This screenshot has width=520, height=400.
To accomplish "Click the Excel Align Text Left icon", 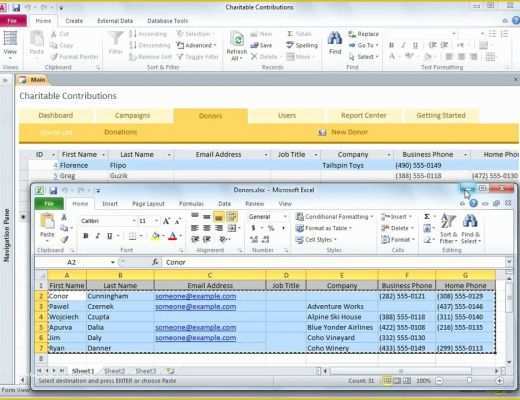I will [x=195, y=228].
